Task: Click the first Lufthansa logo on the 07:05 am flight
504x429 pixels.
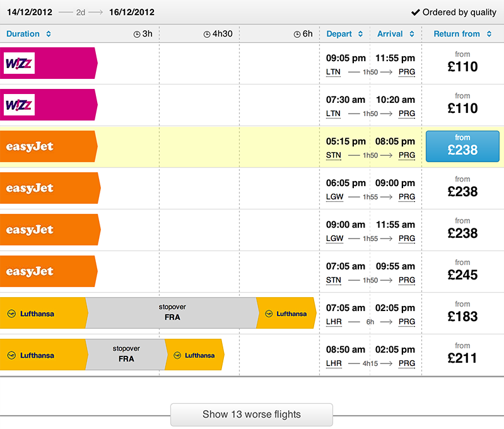Action: coord(32,314)
